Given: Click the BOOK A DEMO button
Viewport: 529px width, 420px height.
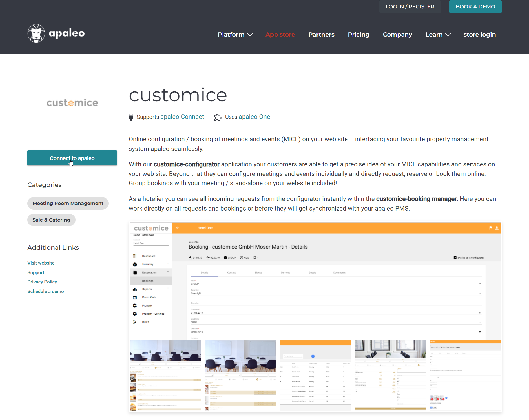Looking at the screenshot, I should tap(475, 6).
